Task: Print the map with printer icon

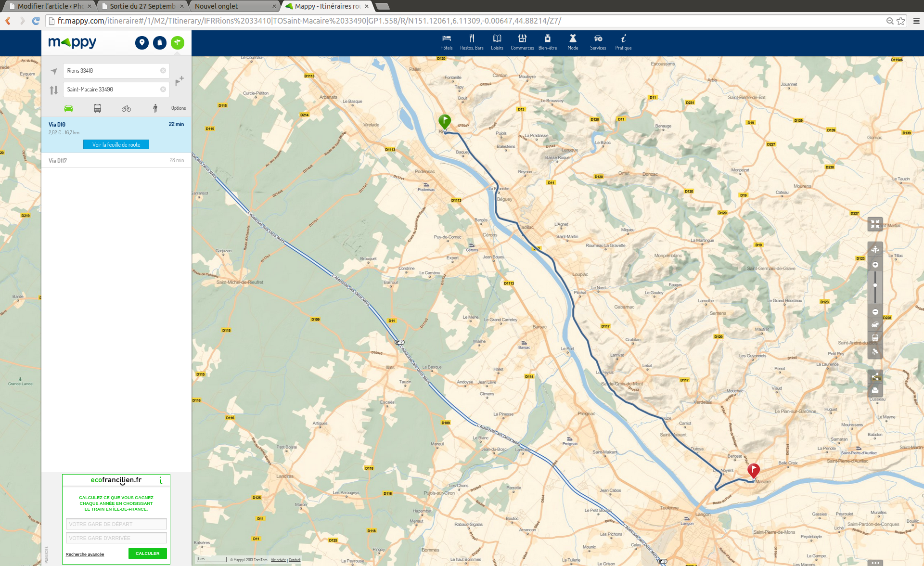Action: (875, 390)
